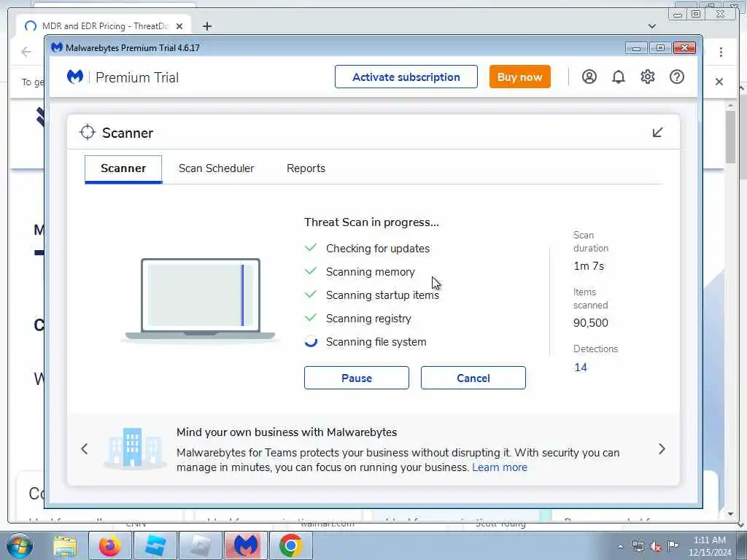Open Malwarebytes from the taskbar
Viewport: 747px width, 560px height.
245,545
